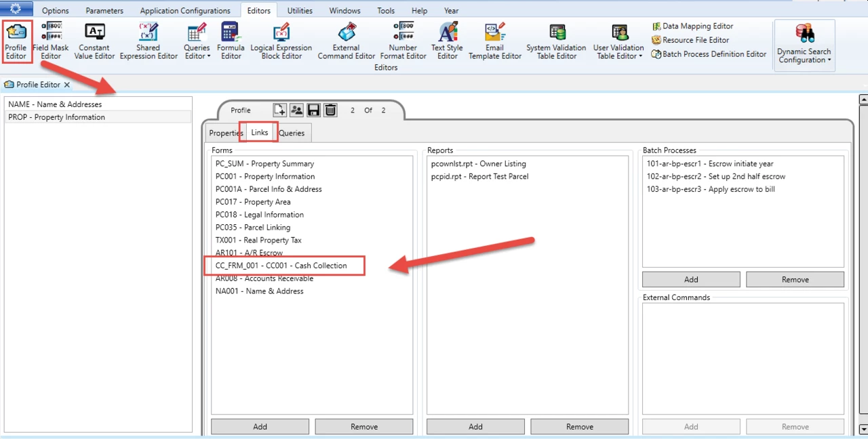Select the NAME - Name & Addresses profile
The height and width of the screenshot is (439, 868).
tap(56, 104)
